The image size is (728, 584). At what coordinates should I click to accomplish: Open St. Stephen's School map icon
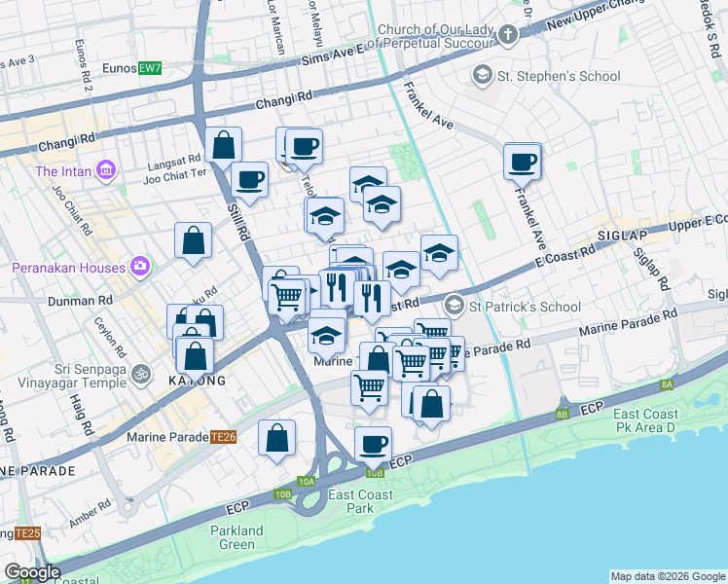click(483, 75)
